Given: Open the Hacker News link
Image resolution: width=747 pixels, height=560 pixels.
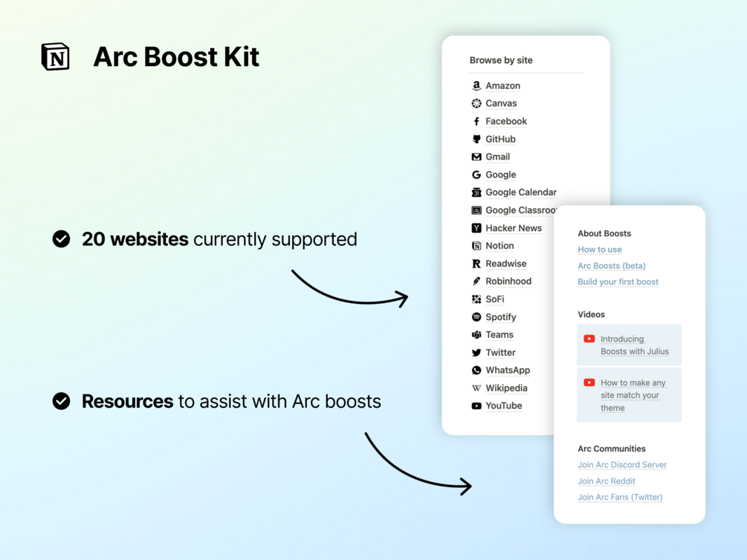Looking at the screenshot, I should [x=514, y=228].
